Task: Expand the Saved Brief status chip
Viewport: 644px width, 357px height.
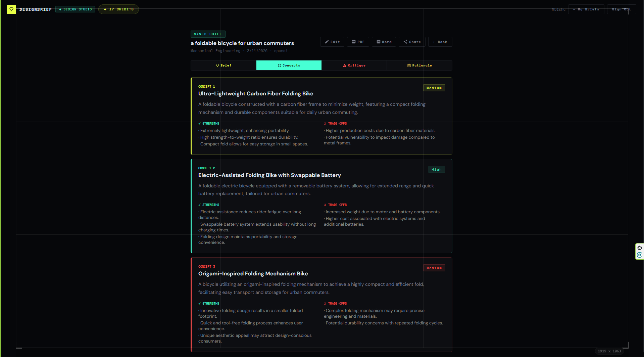Action: click(x=208, y=34)
